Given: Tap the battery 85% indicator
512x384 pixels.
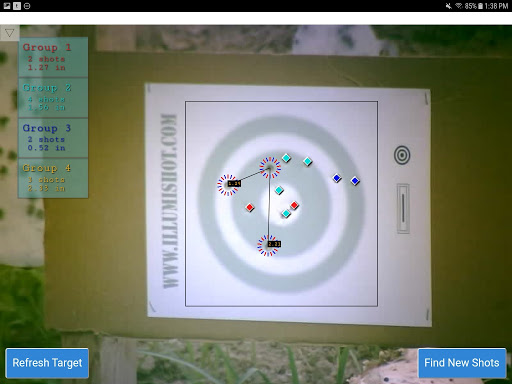Looking at the screenshot, I should click(474, 6).
